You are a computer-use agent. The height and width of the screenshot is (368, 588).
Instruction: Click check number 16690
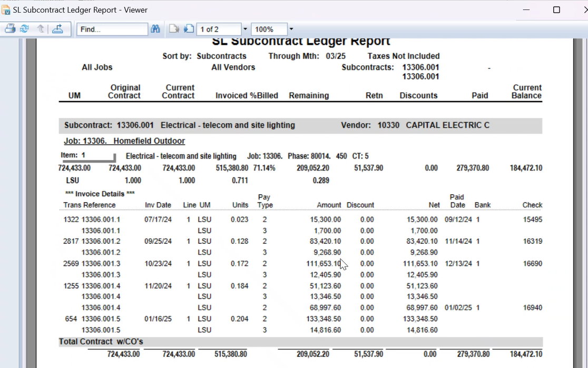(533, 264)
